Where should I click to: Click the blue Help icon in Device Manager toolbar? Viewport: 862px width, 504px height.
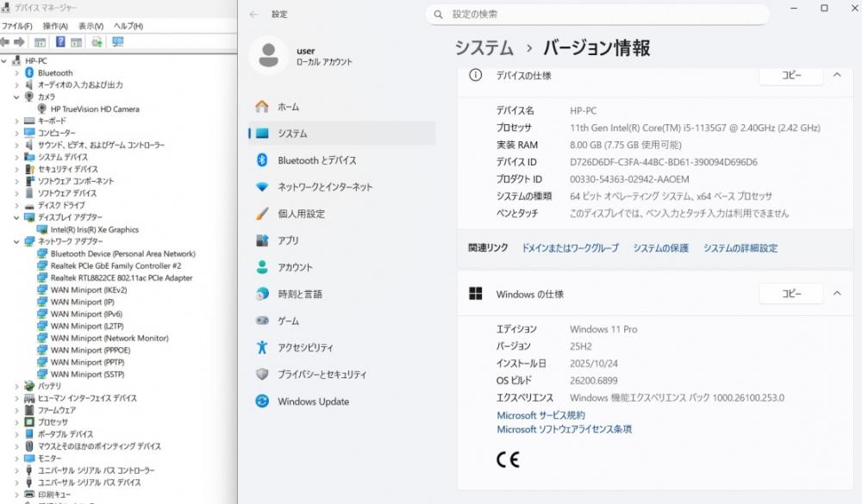[60, 42]
